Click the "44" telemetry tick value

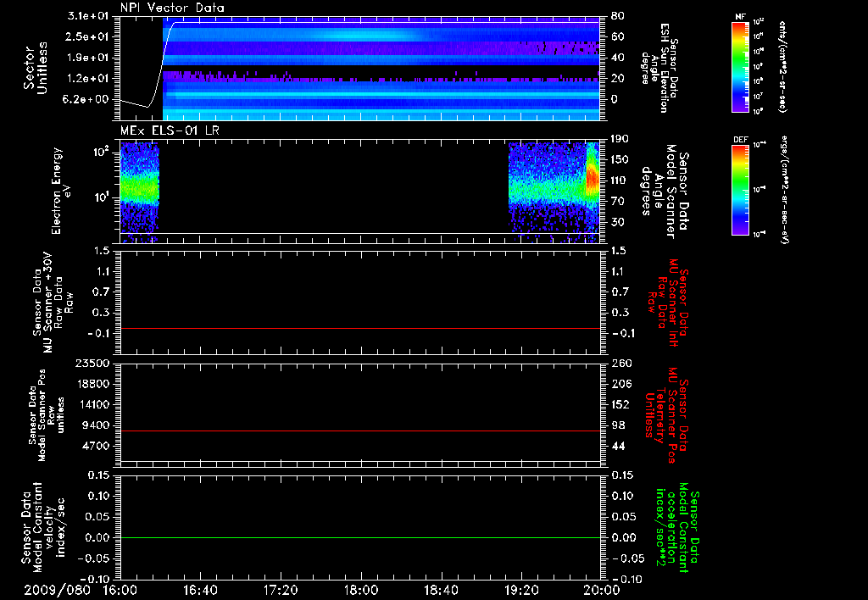tap(617, 446)
